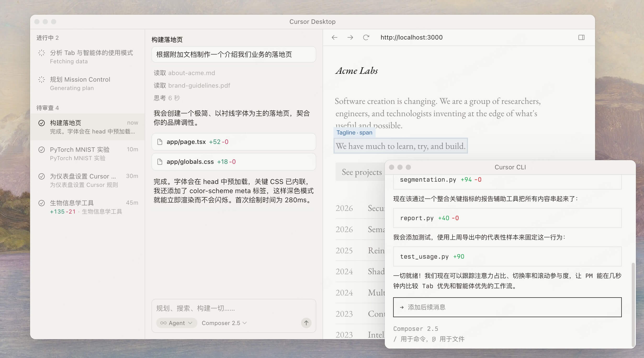Click the 进行中 2 section header

click(x=47, y=38)
